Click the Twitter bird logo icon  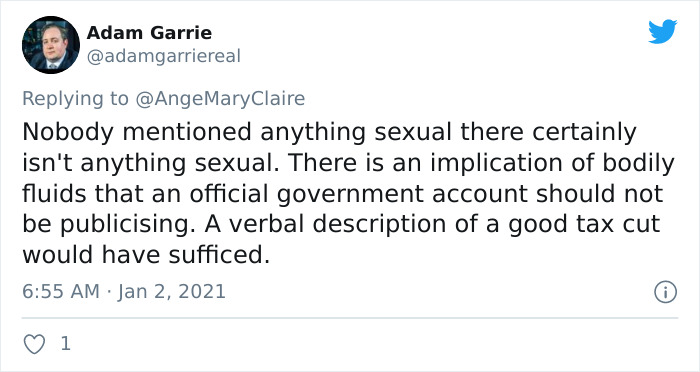pyautogui.click(x=662, y=31)
